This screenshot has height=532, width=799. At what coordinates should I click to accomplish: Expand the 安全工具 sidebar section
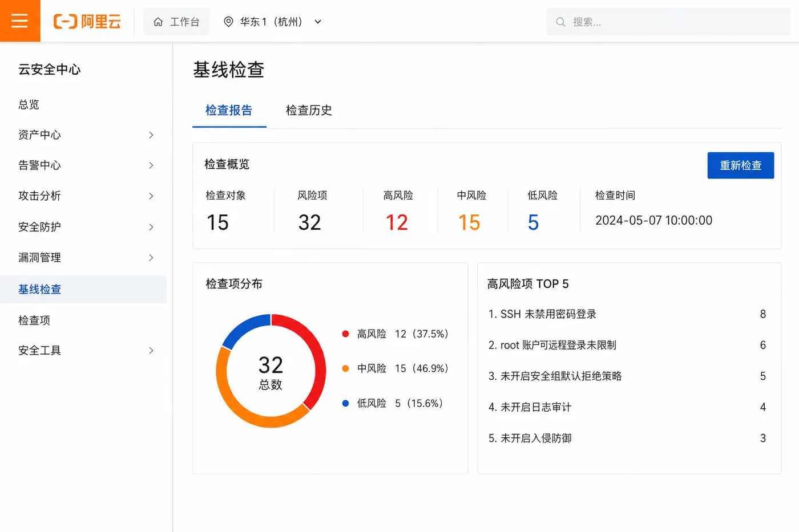[x=86, y=351]
